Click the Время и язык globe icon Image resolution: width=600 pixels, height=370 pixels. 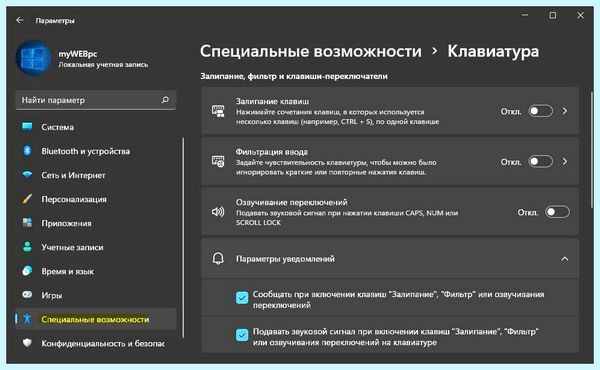point(27,271)
